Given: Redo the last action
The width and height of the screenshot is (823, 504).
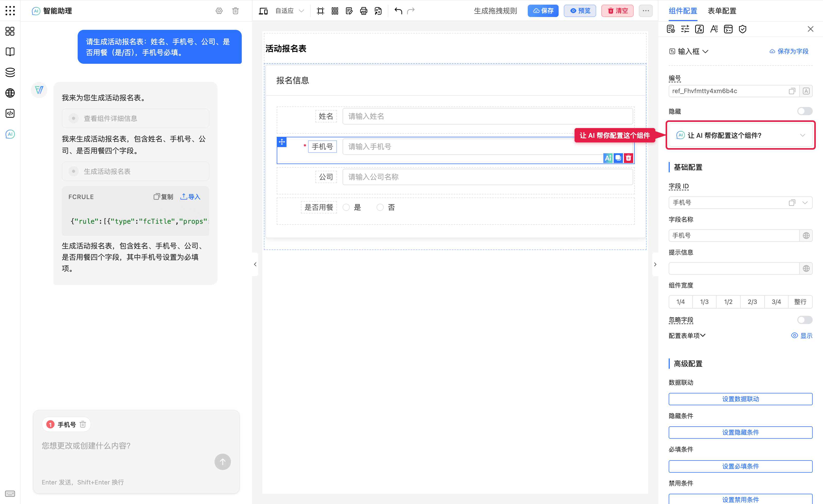Looking at the screenshot, I should (411, 11).
